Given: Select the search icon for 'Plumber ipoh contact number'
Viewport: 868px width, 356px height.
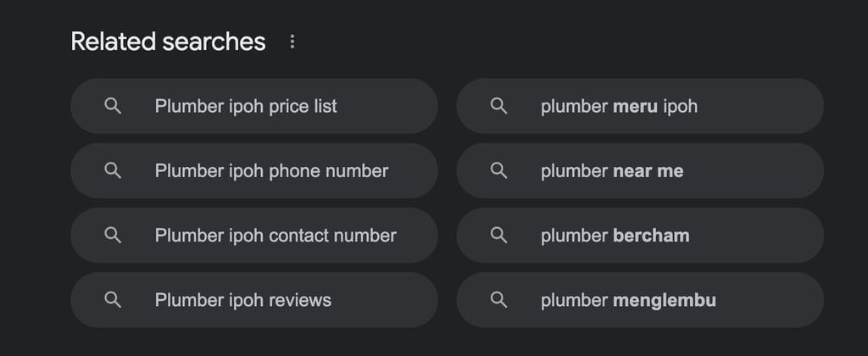Looking at the screenshot, I should coord(113,235).
